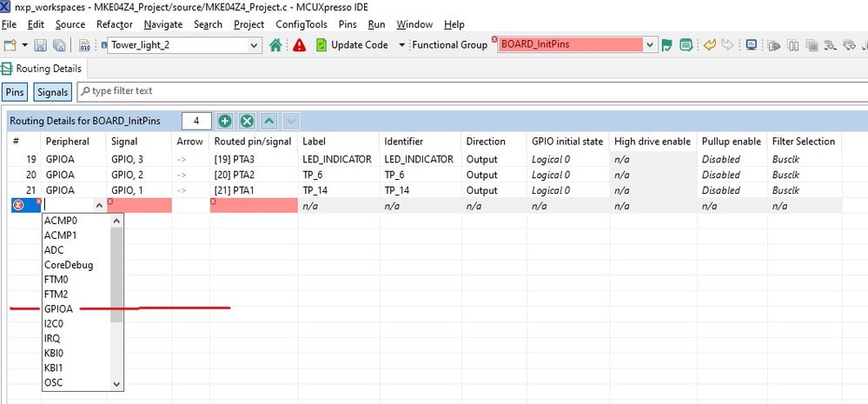
Task: Click the row count field showing 4
Action: pos(196,121)
